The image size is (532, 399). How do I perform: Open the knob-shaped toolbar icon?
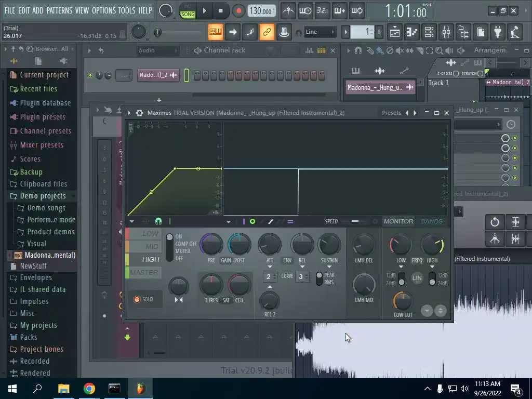pos(284,32)
